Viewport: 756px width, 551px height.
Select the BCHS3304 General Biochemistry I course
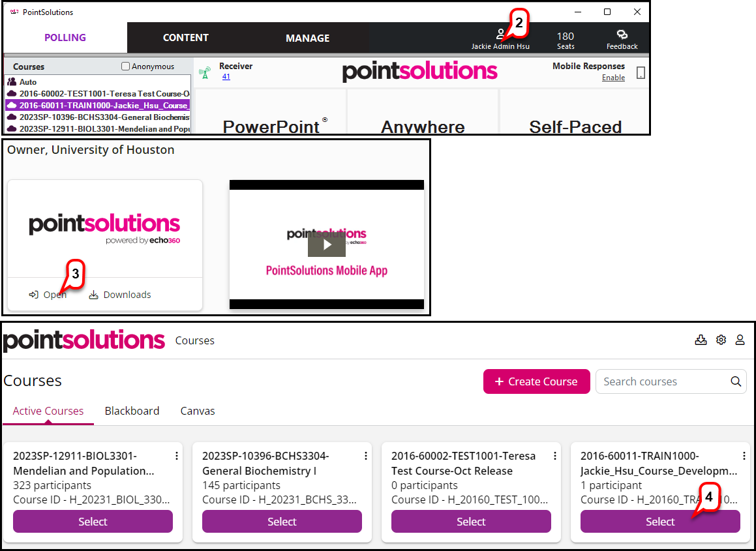pos(282,522)
